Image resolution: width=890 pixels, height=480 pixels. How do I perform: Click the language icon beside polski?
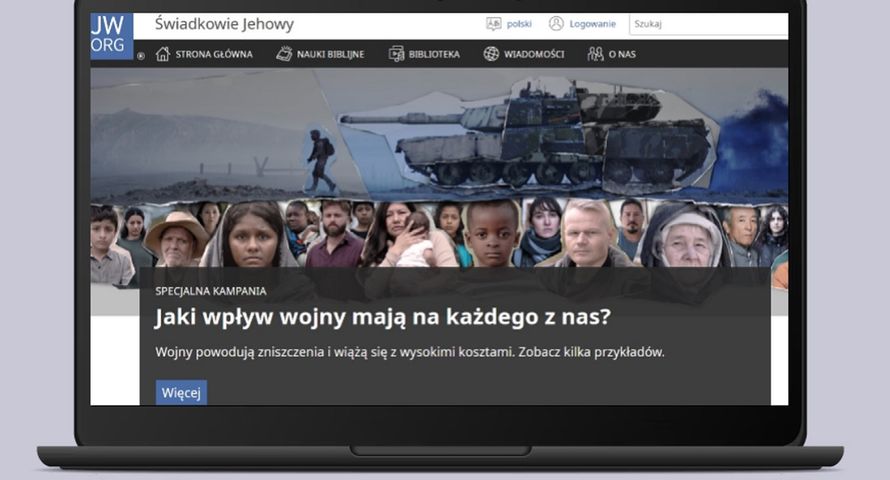click(x=494, y=24)
